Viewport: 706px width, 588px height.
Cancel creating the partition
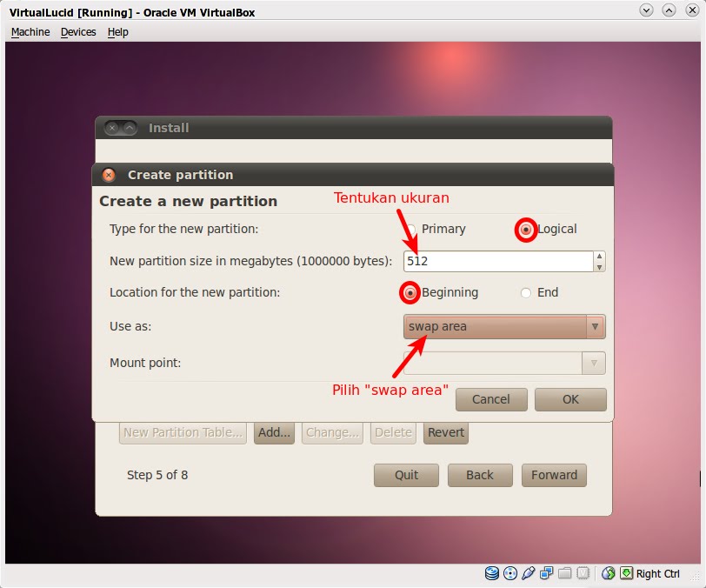491,399
